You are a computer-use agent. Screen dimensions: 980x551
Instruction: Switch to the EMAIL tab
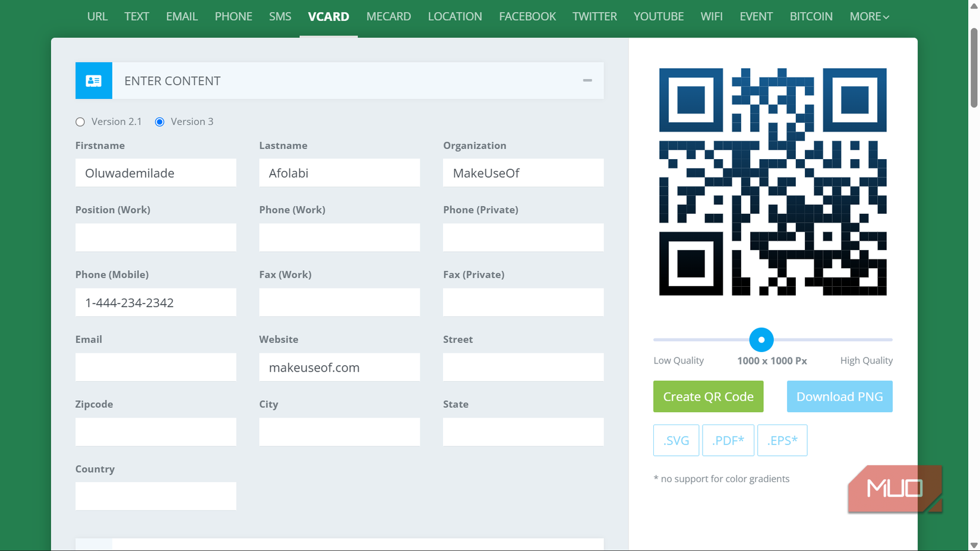coord(182,17)
